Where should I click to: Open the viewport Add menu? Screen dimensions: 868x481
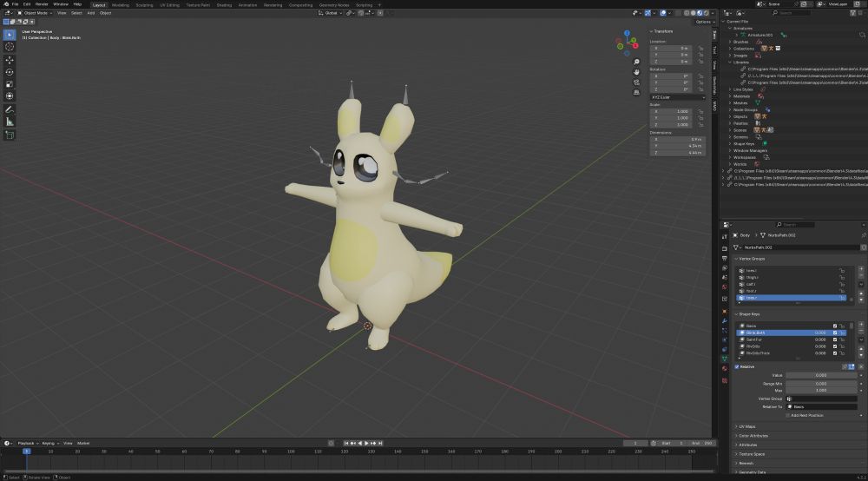91,13
